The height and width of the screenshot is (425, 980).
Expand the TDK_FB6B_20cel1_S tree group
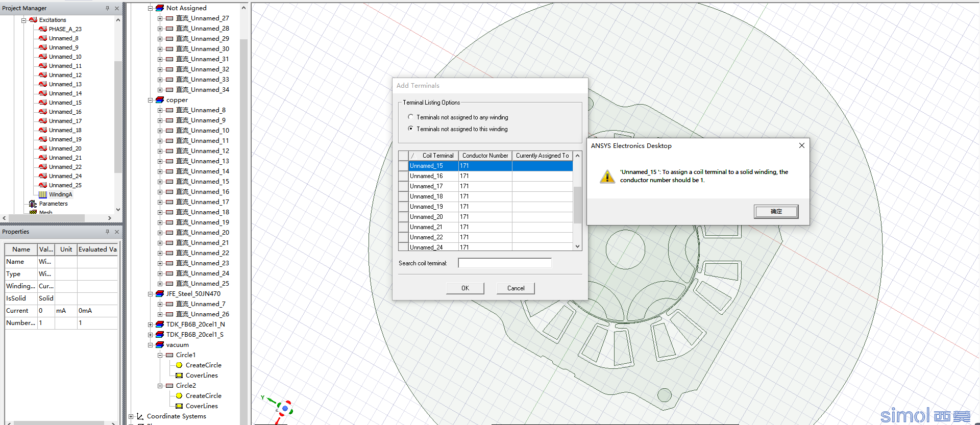(150, 335)
